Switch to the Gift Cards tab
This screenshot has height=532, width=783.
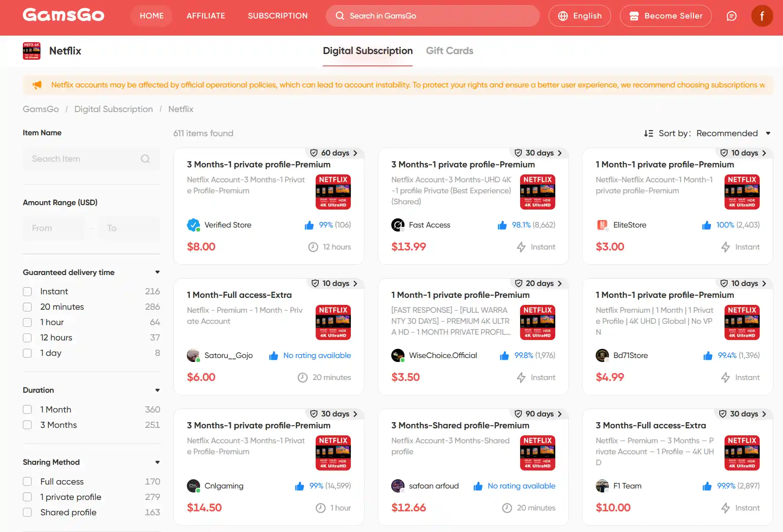click(449, 51)
